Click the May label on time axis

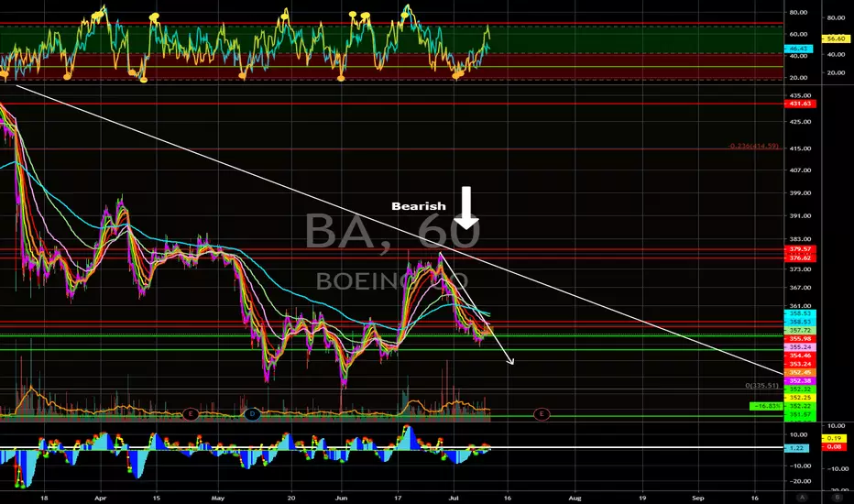(218, 498)
